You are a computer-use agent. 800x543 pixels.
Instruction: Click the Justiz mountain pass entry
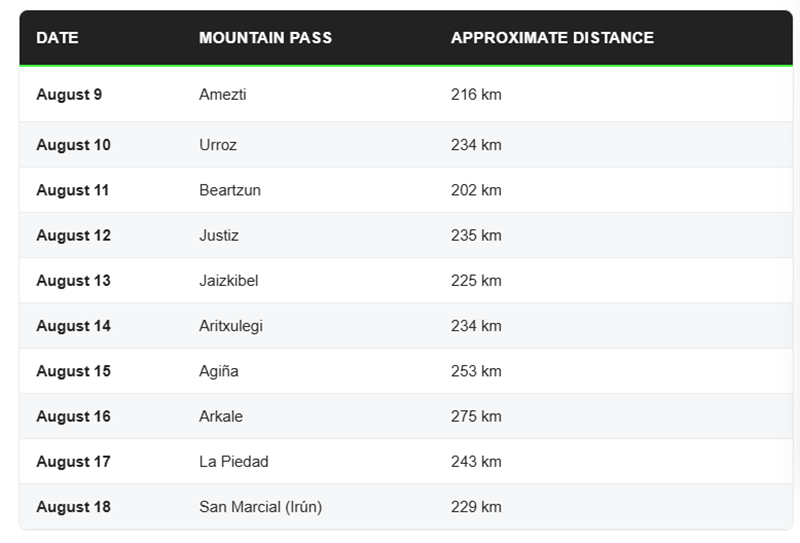[219, 235]
